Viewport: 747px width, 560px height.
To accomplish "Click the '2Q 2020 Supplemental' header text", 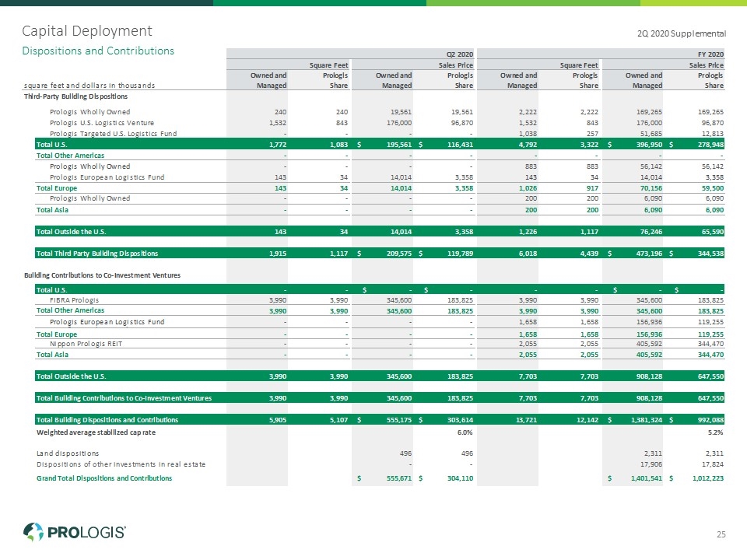I will click(x=682, y=33).
